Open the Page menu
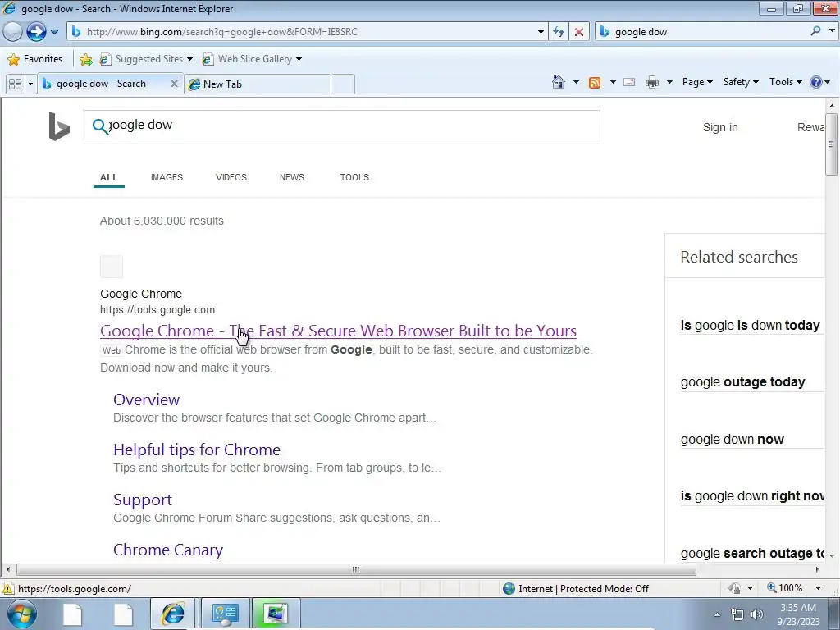 [x=697, y=82]
